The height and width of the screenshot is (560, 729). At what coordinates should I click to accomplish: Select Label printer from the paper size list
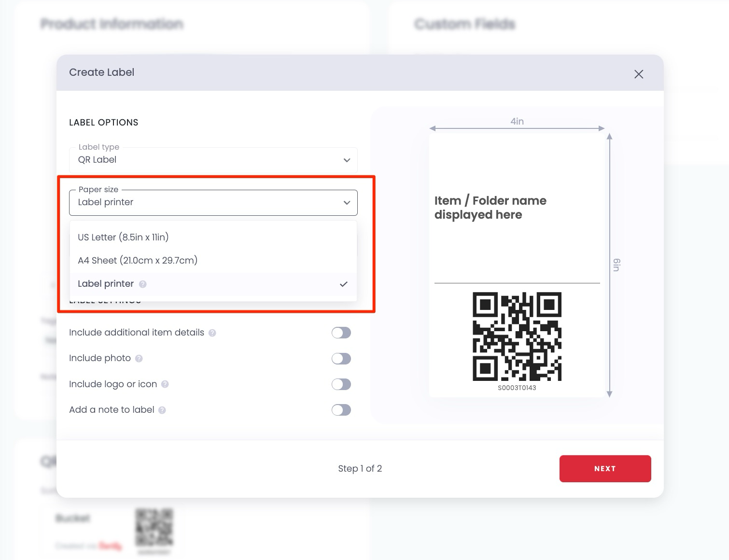click(x=106, y=284)
